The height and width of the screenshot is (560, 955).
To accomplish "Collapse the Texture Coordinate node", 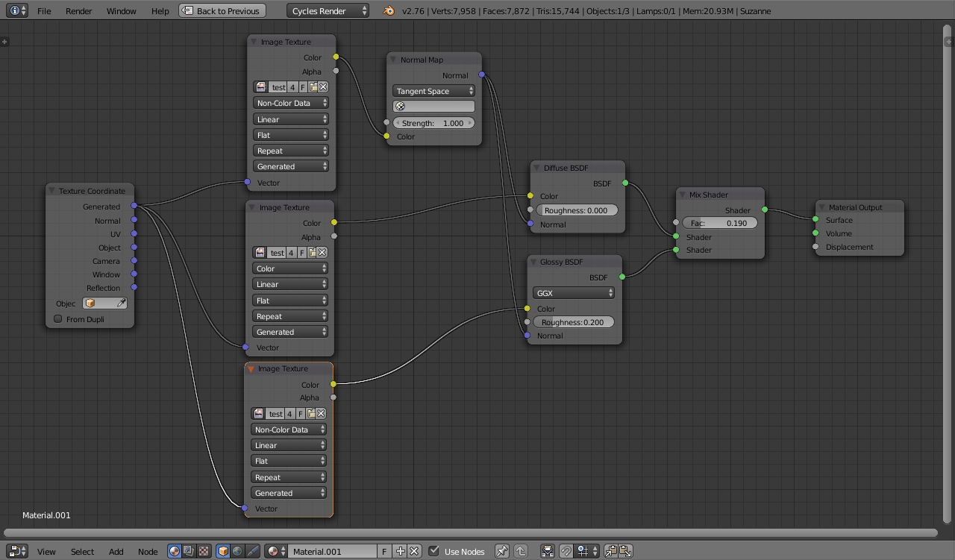I will 52,191.
